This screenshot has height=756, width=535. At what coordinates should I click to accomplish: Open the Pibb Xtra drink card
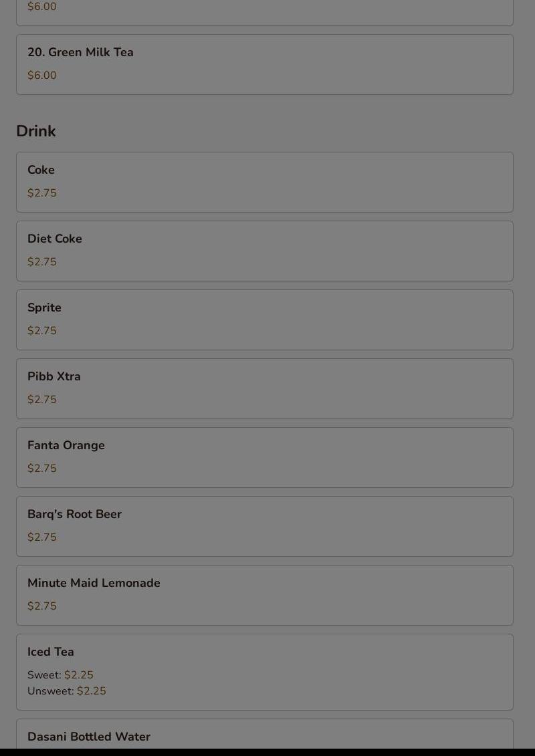(x=264, y=388)
